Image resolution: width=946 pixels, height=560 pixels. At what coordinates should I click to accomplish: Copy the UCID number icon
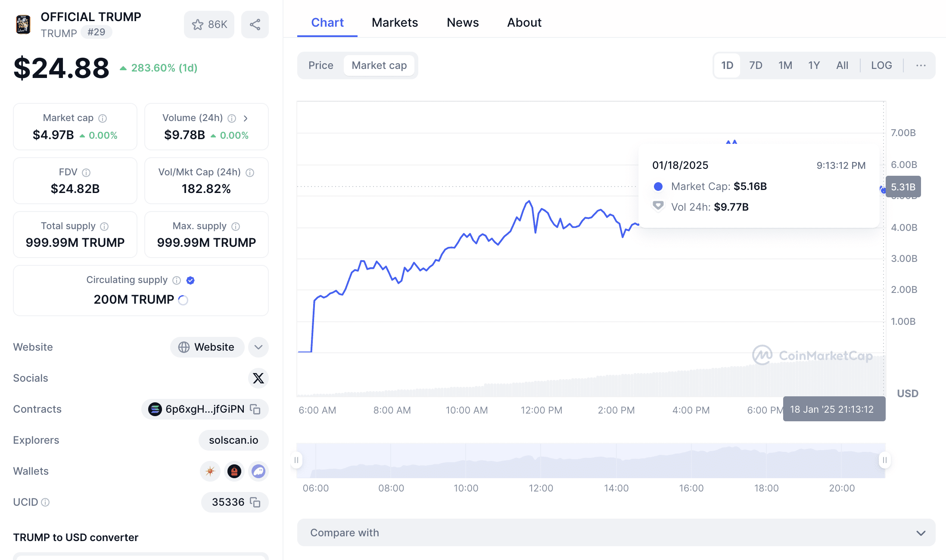click(x=255, y=502)
